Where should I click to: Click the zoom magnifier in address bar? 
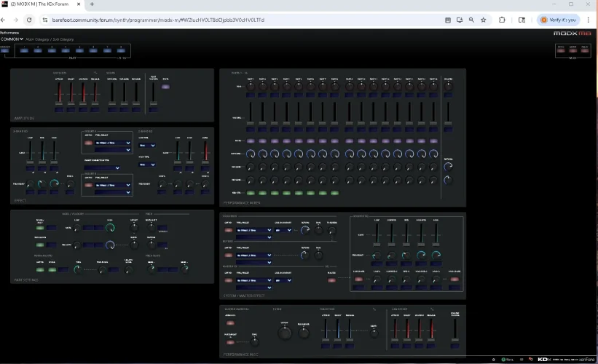click(x=471, y=20)
